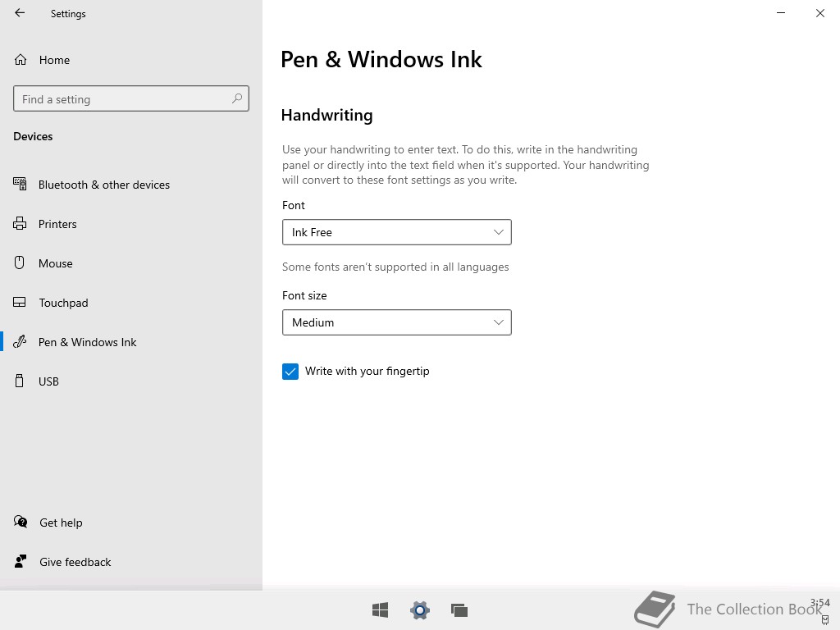
Task: Click the Pen & Windows Ink icon
Action: pos(20,342)
